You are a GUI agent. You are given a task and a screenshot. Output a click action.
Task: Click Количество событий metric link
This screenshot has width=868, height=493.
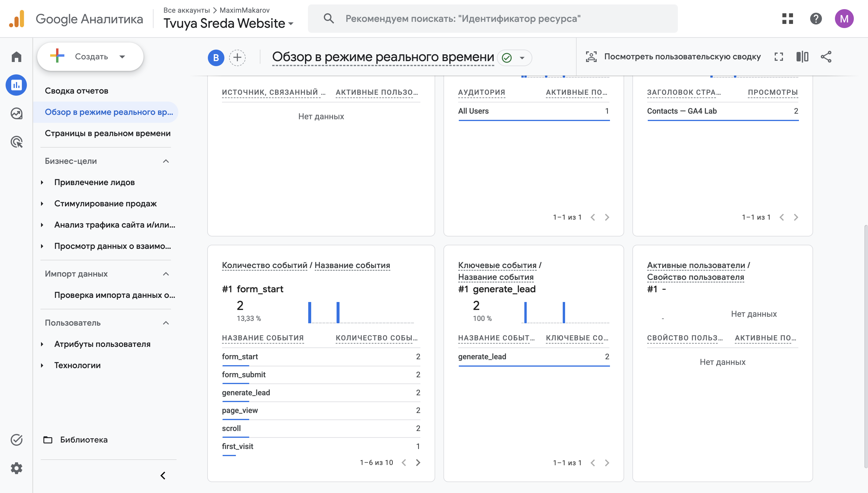click(x=265, y=265)
